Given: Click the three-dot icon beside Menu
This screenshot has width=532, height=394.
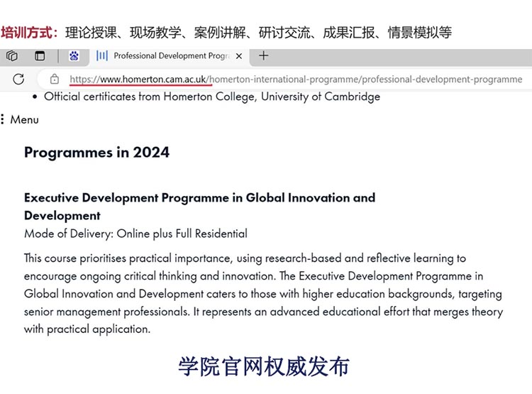Looking at the screenshot, I should point(2,119).
